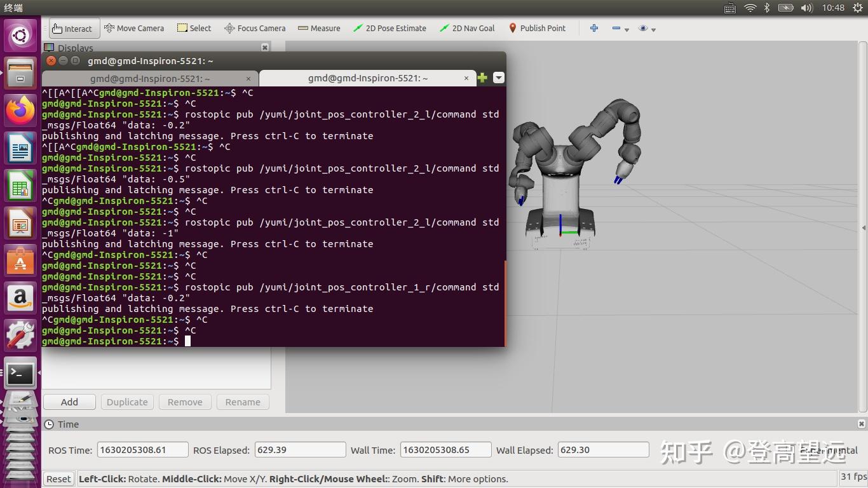Click the terminal window title text

[151, 61]
